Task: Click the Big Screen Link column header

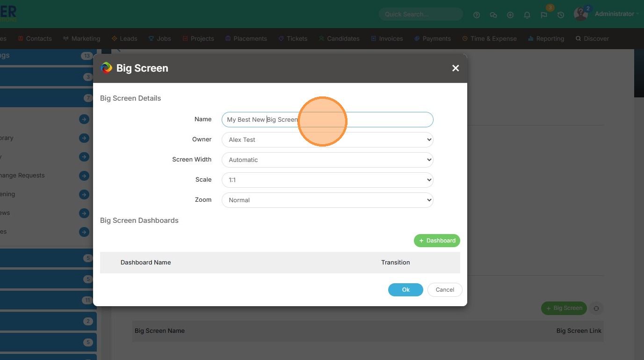Action: click(579, 331)
